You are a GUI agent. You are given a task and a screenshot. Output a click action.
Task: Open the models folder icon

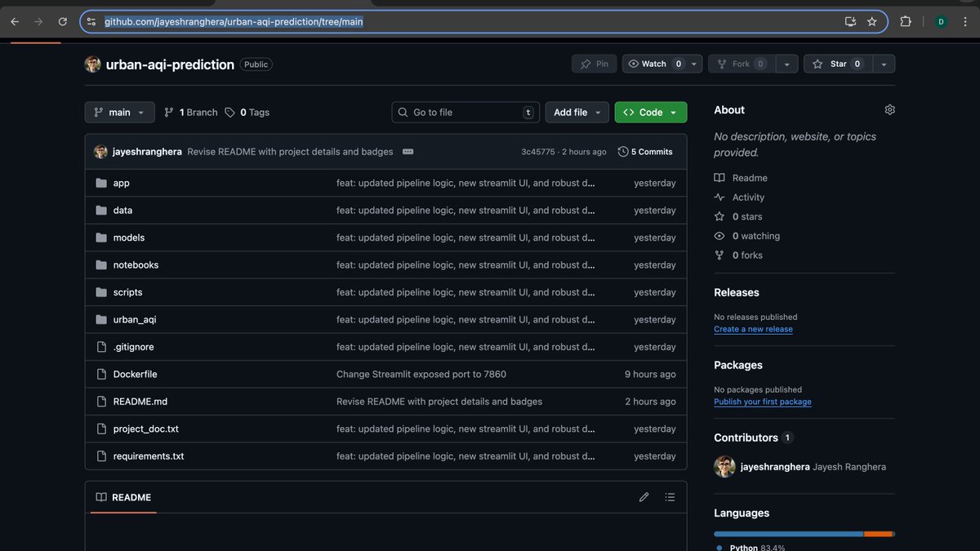point(101,238)
